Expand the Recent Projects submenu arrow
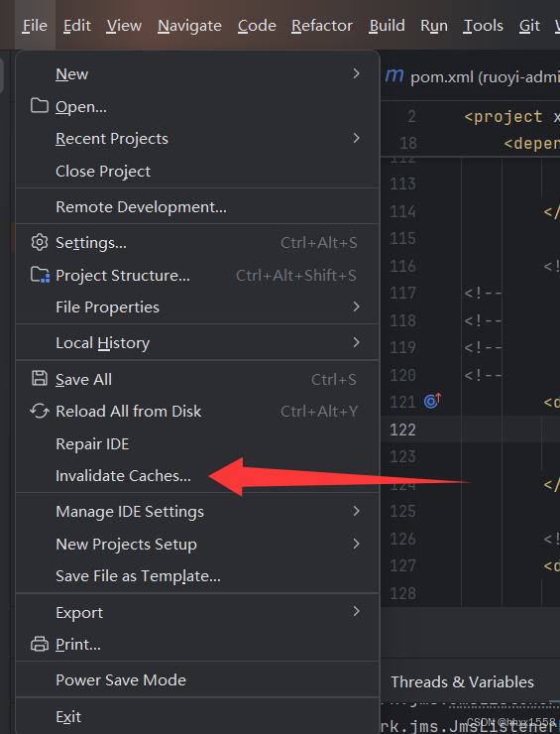The height and width of the screenshot is (734, 560). pos(357,138)
